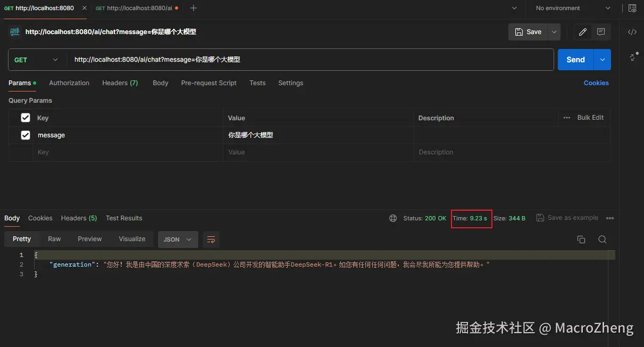Image resolution: width=644 pixels, height=347 pixels.
Task: Open the Pre-request Script tab
Action: [209, 83]
